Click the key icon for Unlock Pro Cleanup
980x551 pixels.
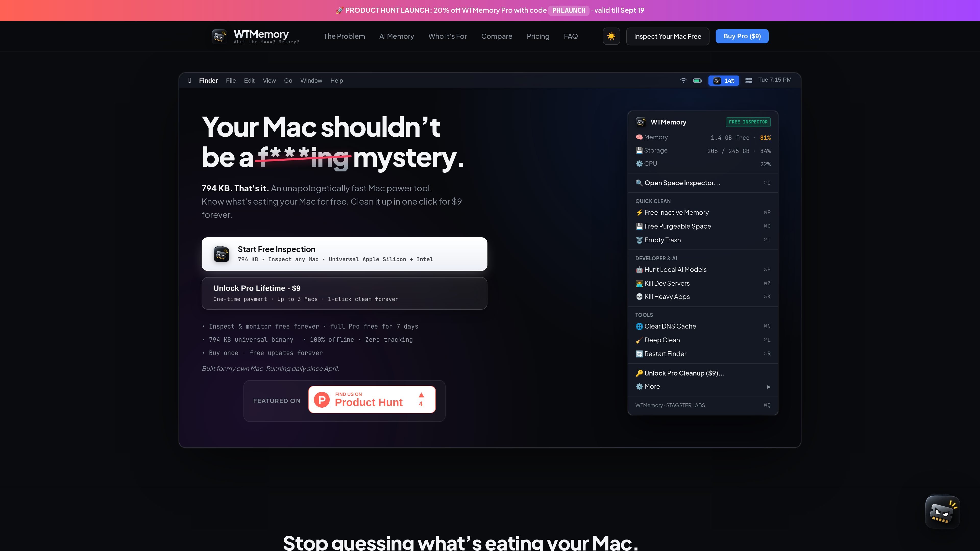coord(639,373)
